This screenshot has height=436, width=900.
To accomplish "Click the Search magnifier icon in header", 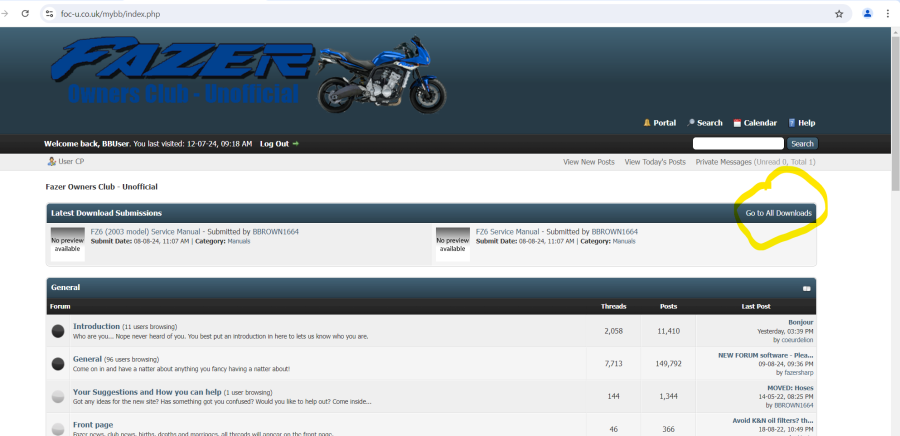I will 691,123.
